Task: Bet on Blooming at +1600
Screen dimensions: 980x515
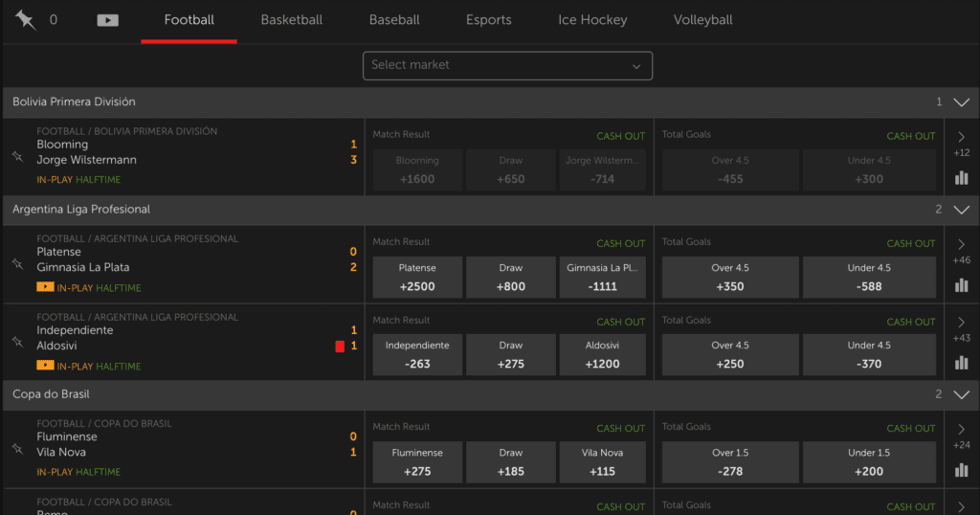Action: pyautogui.click(x=417, y=170)
